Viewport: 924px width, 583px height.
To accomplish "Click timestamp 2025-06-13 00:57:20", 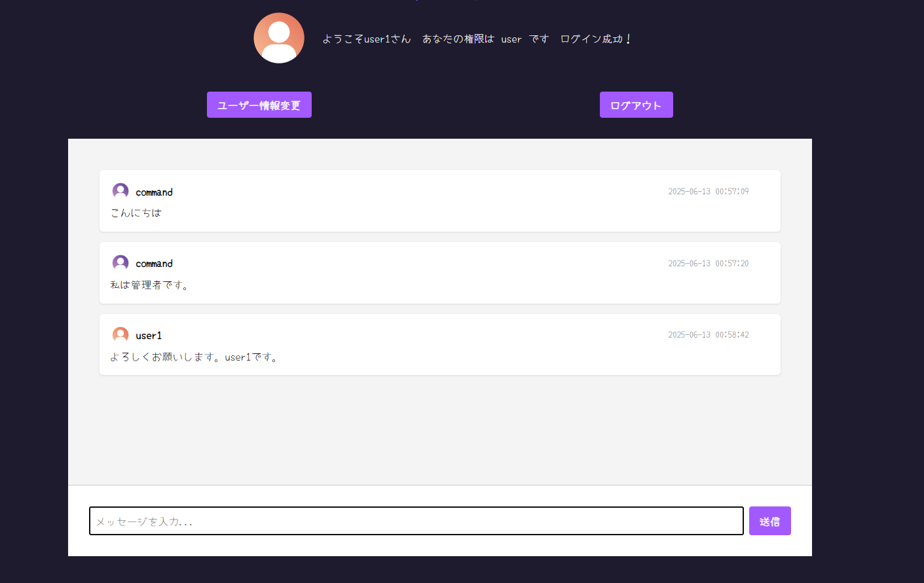I will point(709,263).
